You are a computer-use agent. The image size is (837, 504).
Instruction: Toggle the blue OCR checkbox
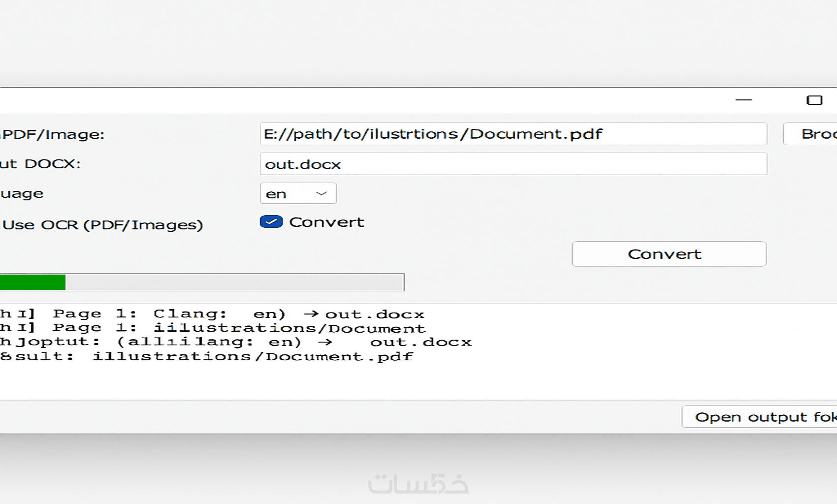[x=271, y=222]
